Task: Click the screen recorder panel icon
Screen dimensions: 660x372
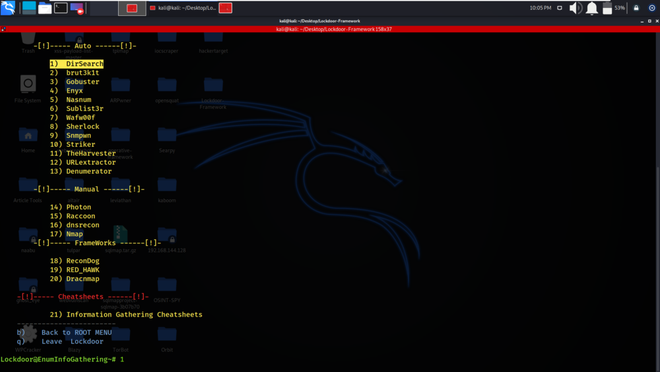Action: tap(77, 8)
